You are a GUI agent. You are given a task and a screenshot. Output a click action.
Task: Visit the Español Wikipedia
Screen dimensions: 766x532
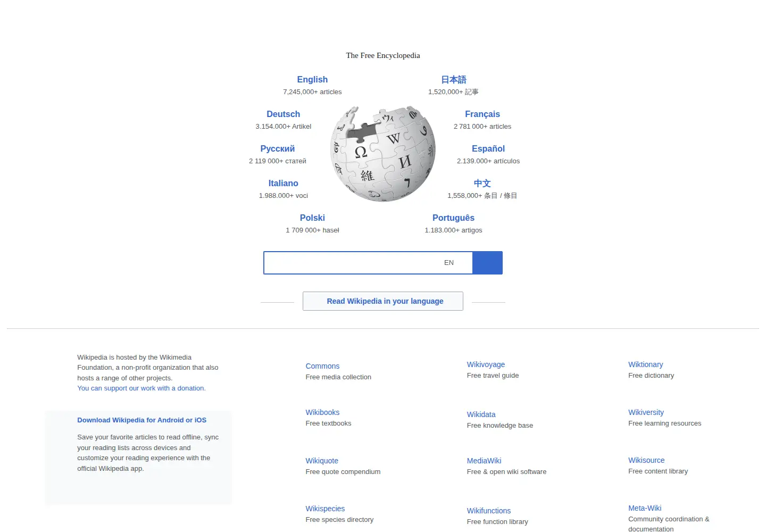click(488, 148)
